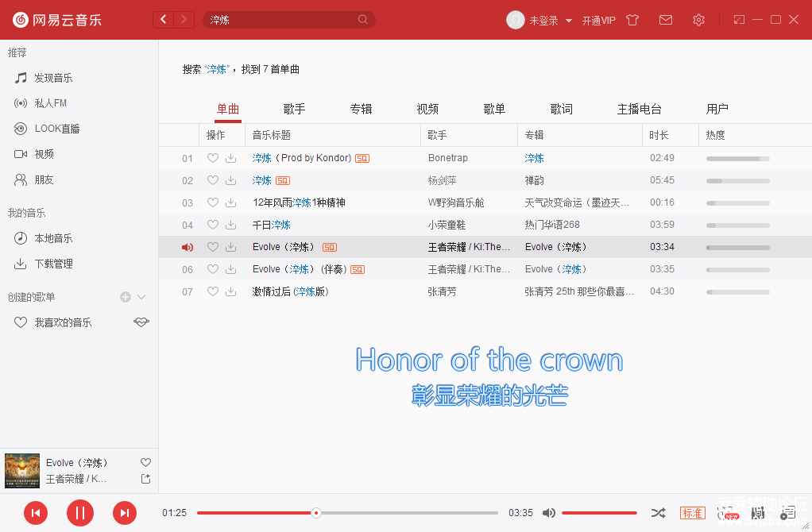Image resolution: width=812 pixels, height=532 pixels.
Task: Change the shuffle play mode icon
Action: pos(658,513)
